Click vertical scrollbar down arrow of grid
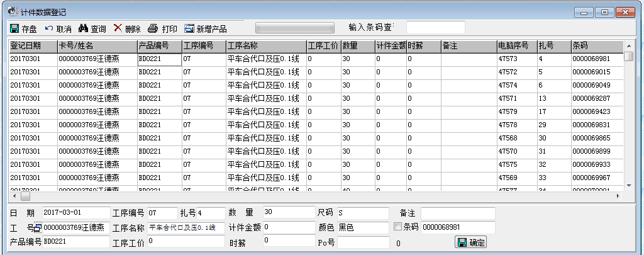Screen dimensions: 644x255 [x=628, y=184]
